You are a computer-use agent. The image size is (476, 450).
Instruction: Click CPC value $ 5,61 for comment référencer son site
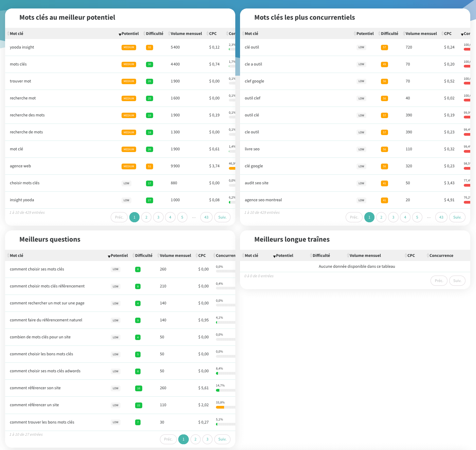point(203,388)
